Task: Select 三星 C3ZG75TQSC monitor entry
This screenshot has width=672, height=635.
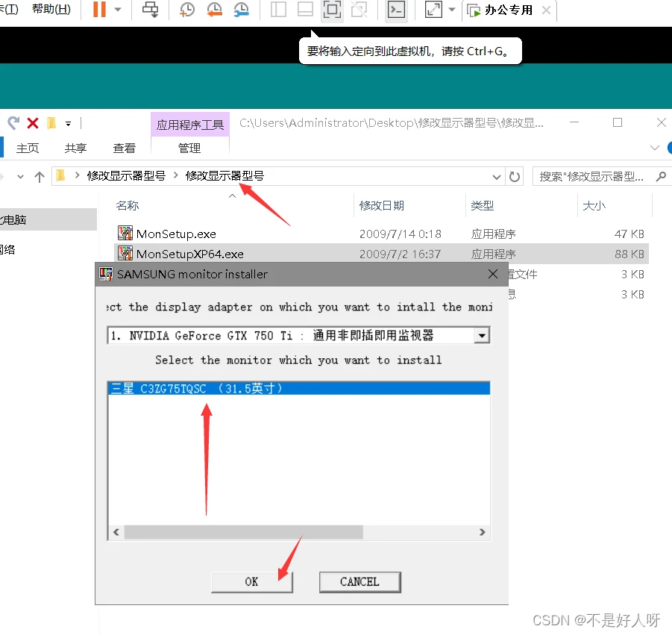Action: click(299, 389)
